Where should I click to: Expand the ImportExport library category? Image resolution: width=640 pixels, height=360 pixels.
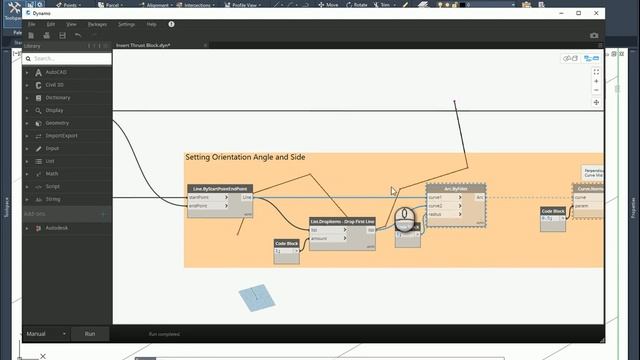point(27,136)
